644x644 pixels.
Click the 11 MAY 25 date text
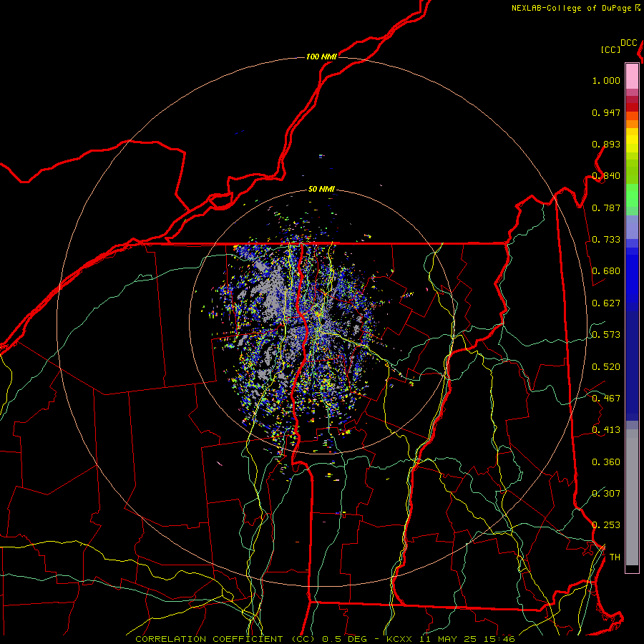(449, 639)
